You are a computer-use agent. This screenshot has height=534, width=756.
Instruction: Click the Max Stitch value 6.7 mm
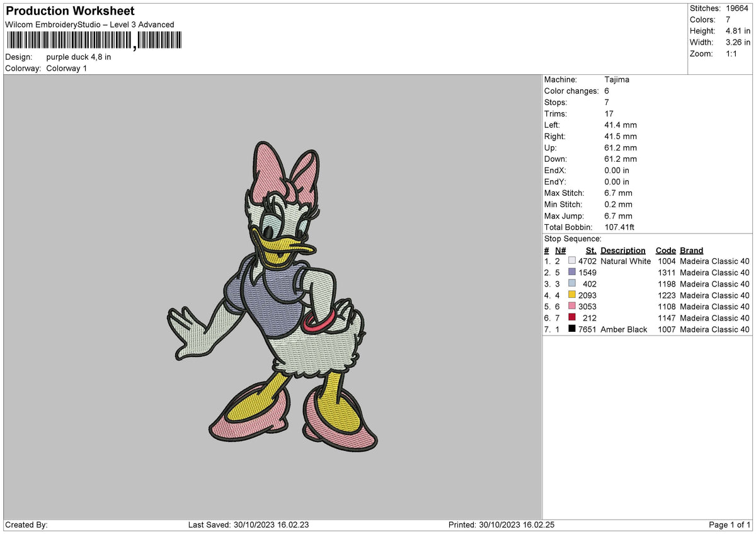click(x=618, y=193)
